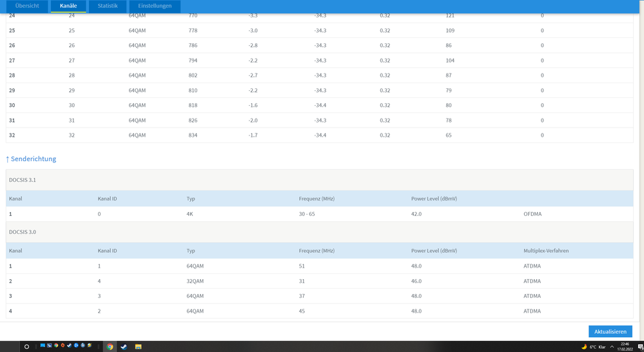This screenshot has height=352, width=644.
Task: Click frequency 45 in DOCSIS 3.0 table
Action: point(302,311)
